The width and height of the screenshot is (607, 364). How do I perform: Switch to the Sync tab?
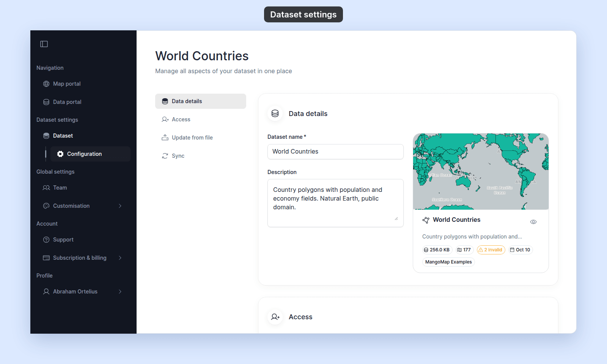tap(201, 156)
